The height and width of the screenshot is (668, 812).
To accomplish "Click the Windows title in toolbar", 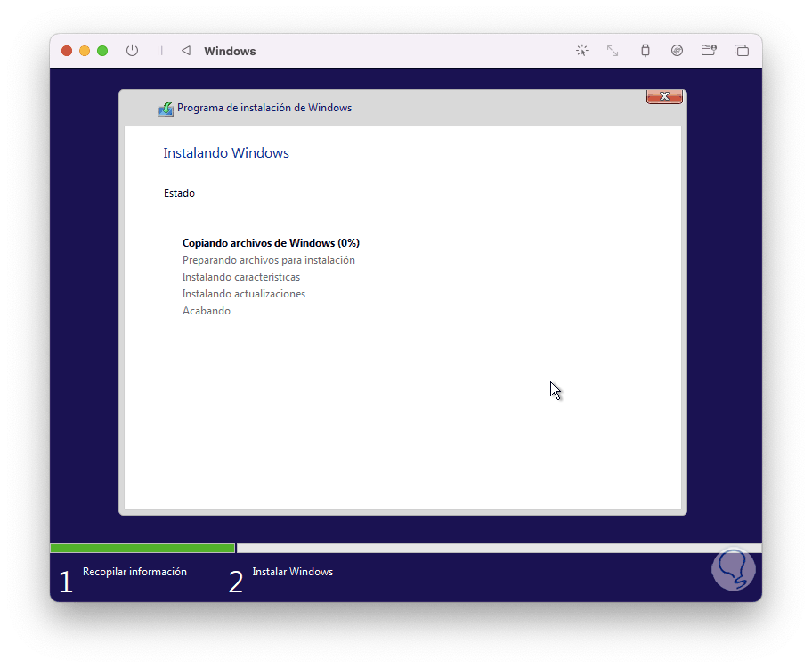I will pos(230,52).
